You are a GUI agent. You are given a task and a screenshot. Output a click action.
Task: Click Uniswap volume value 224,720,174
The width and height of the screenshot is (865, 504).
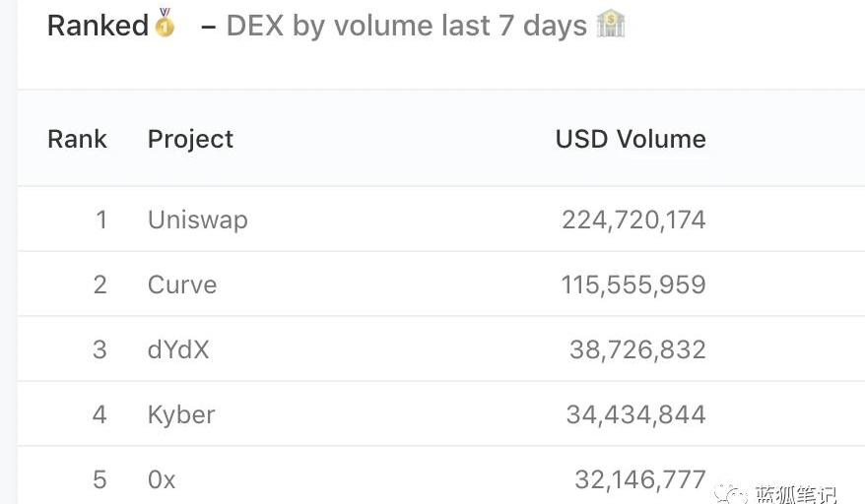coord(633,220)
